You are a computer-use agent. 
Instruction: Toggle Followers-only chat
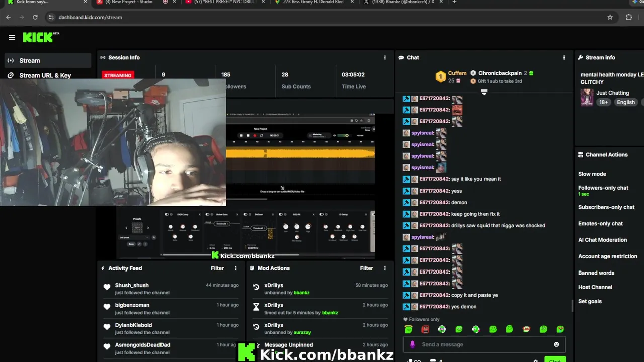click(x=603, y=188)
